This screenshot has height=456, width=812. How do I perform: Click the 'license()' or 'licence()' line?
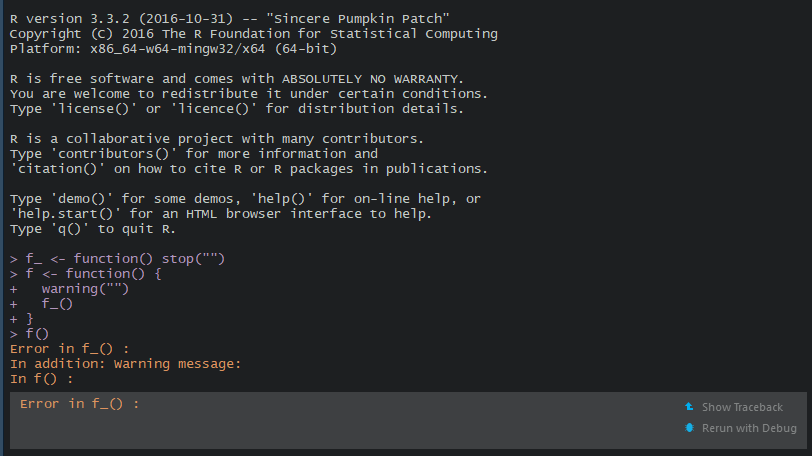click(237, 109)
